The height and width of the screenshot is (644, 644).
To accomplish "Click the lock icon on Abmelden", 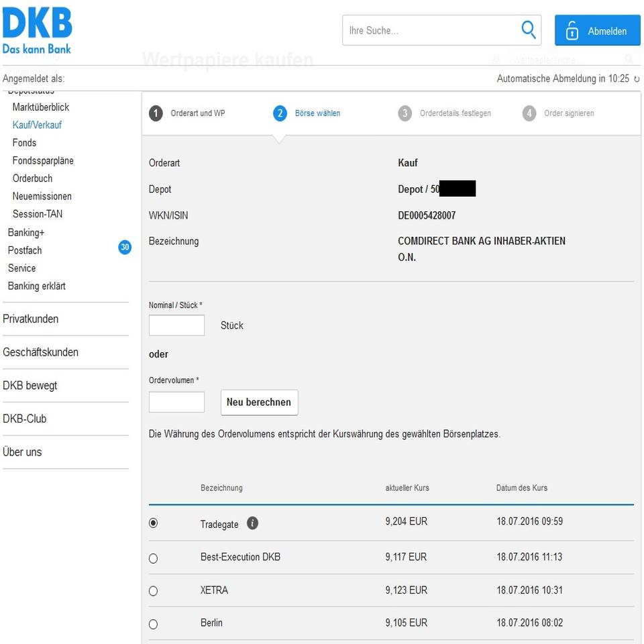I will coord(572,30).
